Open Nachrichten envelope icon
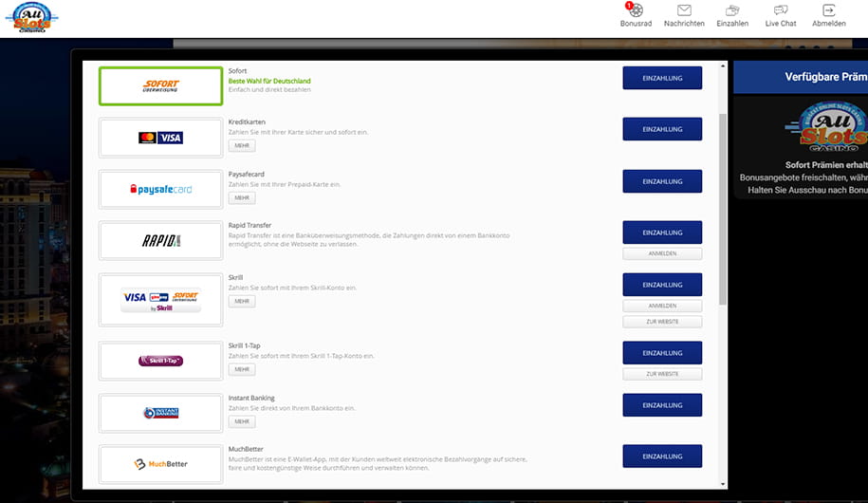 pyautogui.click(x=684, y=10)
